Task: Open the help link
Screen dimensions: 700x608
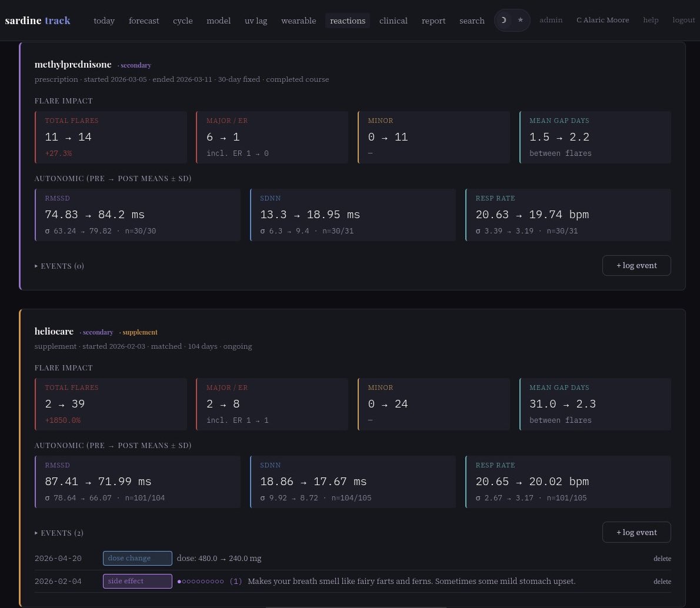Action: click(651, 20)
